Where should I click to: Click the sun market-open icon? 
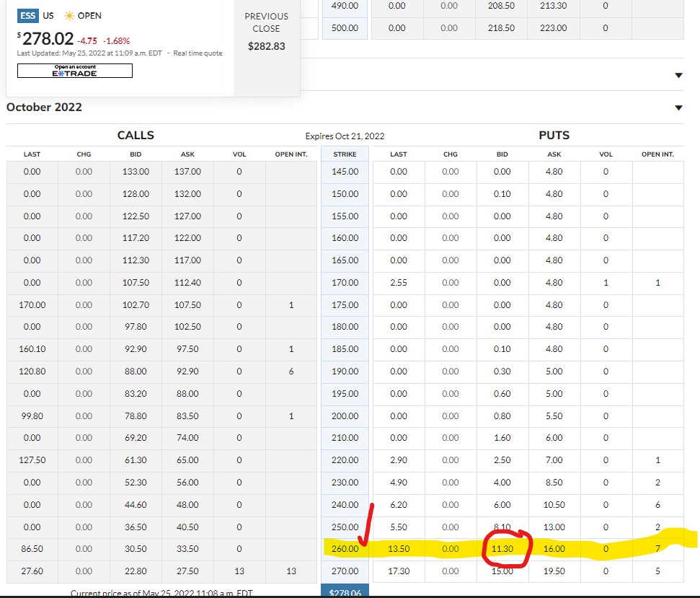[69, 15]
